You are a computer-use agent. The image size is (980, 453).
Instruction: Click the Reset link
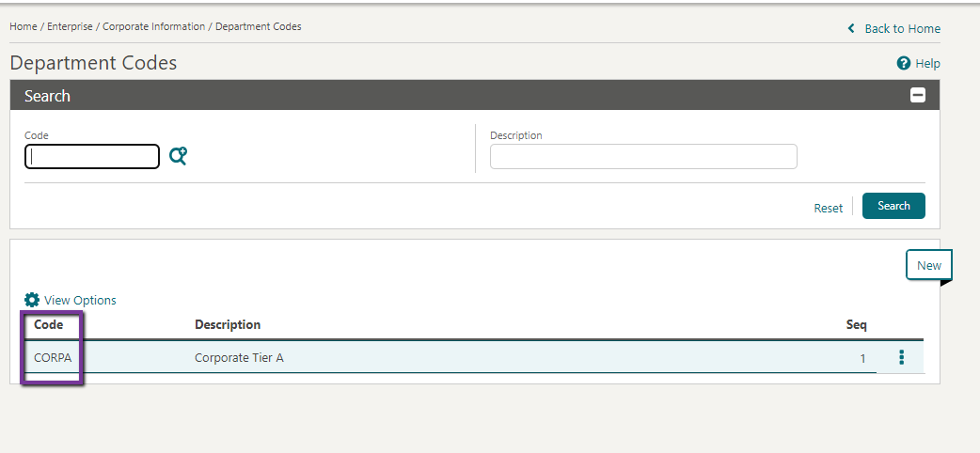pyautogui.click(x=828, y=208)
